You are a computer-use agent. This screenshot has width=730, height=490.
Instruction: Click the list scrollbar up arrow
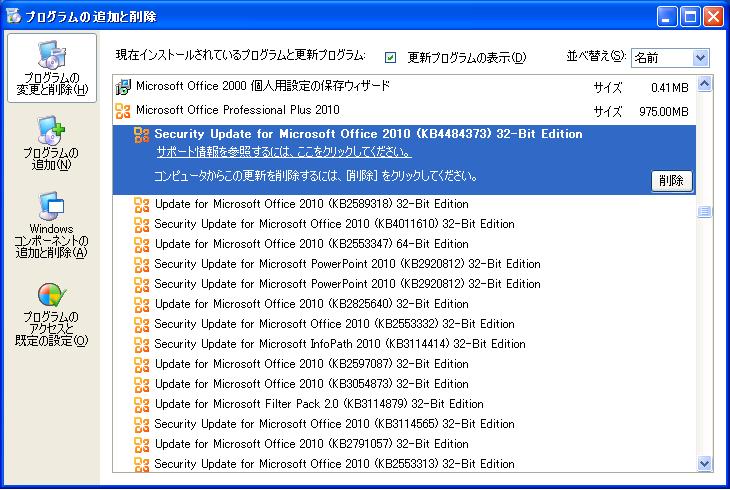[704, 84]
